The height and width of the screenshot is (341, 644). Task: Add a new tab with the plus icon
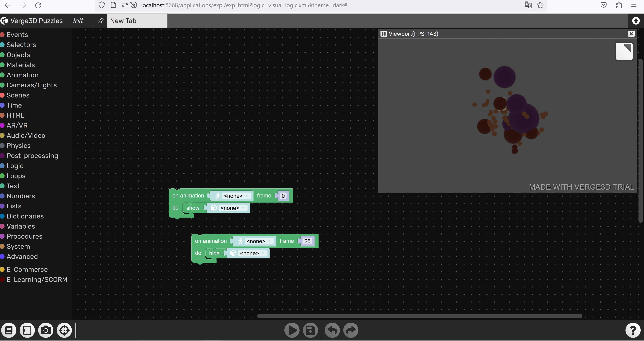click(x=636, y=21)
